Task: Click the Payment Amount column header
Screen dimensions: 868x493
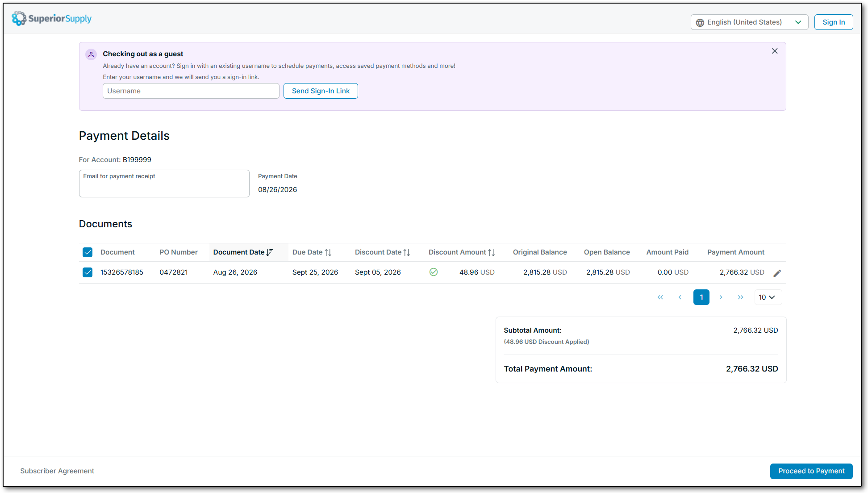Action: pyautogui.click(x=736, y=252)
